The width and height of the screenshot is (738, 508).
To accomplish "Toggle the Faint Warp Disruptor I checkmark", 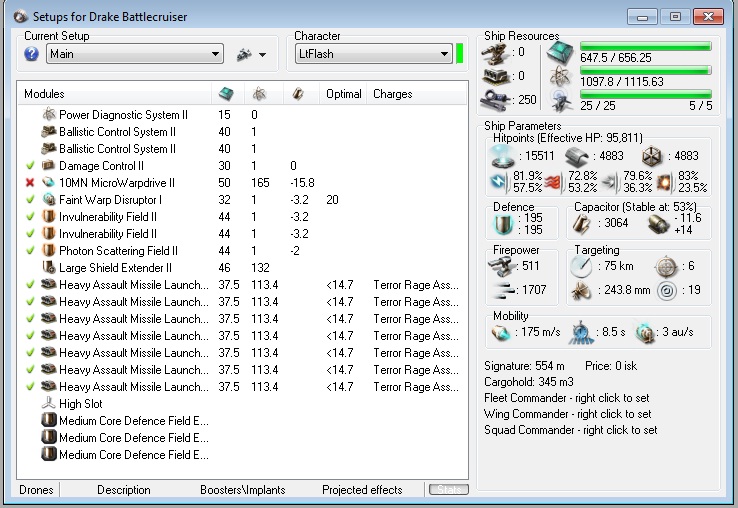I will click(x=30, y=200).
